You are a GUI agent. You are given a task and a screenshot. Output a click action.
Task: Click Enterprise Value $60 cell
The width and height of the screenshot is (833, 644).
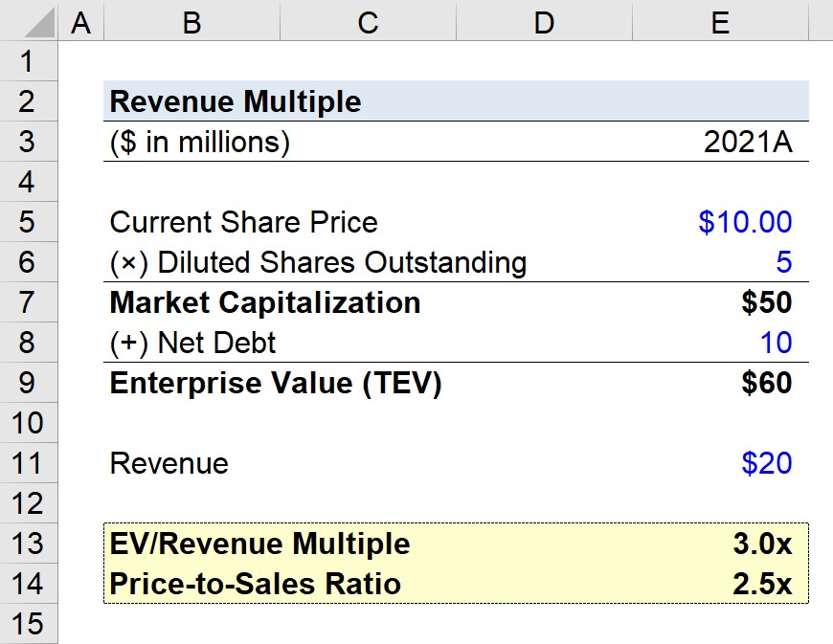pos(720,383)
